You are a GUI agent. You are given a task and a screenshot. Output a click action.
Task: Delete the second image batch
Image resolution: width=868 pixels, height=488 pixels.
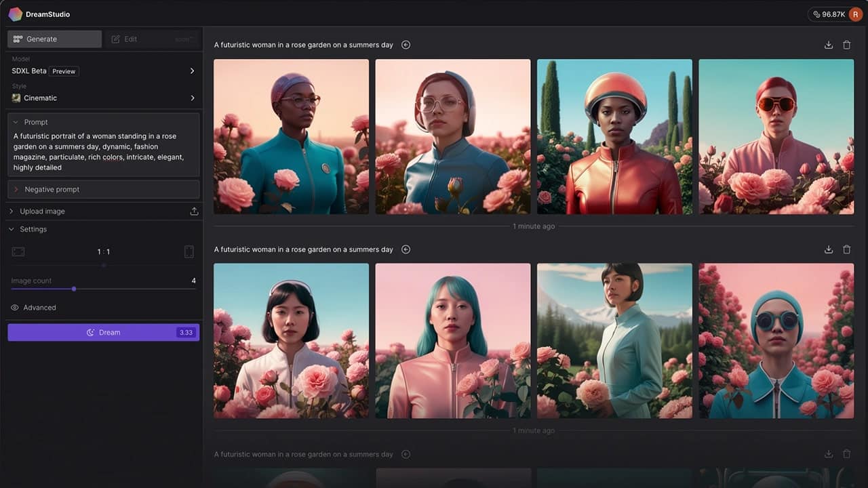click(846, 249)
